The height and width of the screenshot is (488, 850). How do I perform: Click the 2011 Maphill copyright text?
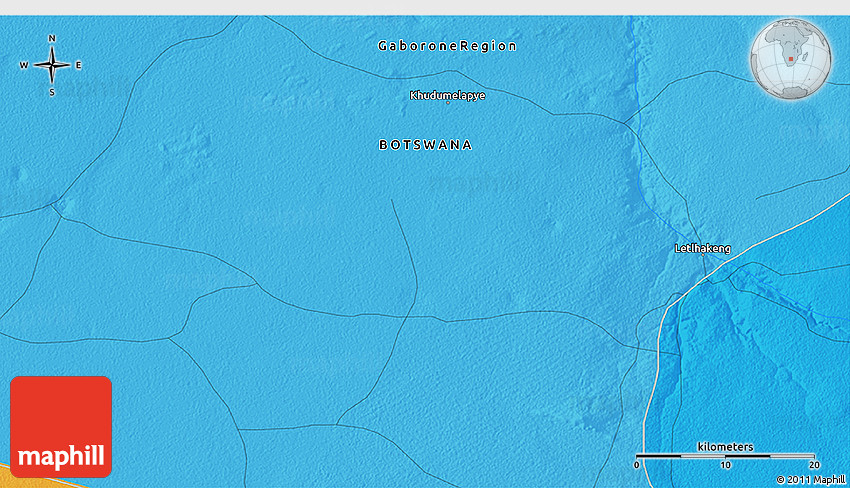pyautogui.click(x=810, y=479)
